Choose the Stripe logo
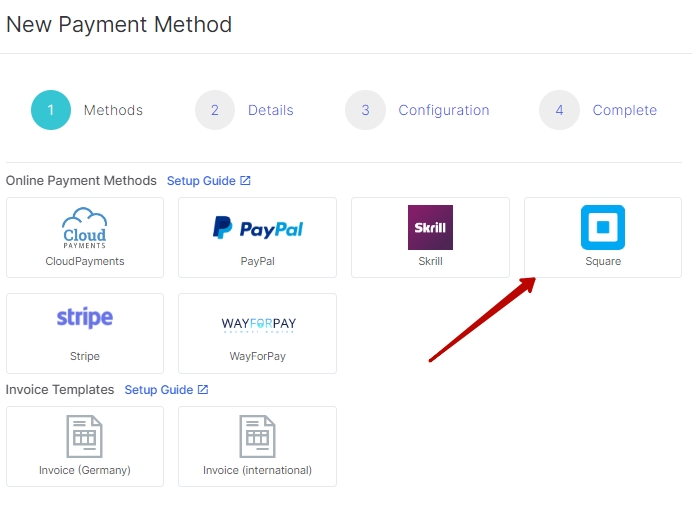The width and height of the screenshot is (692, 508). pyautogui.click(x=84, y=319)
